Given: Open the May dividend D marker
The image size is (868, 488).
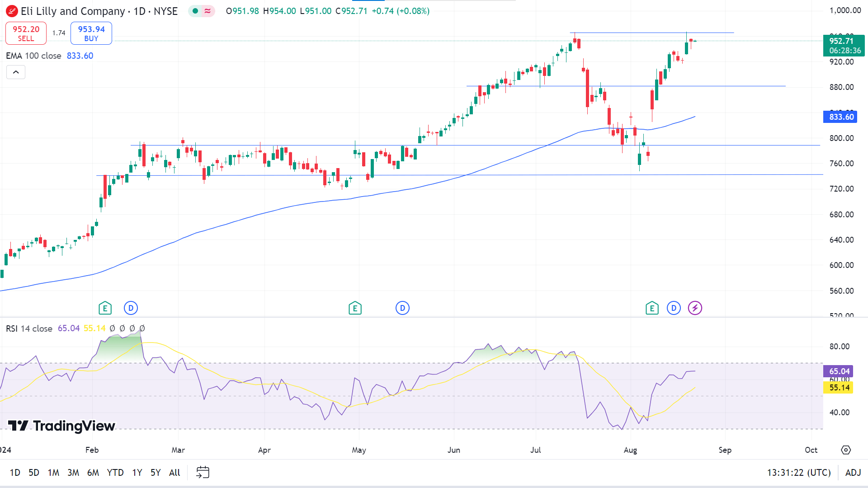Looking at the screenshot, I should [402, 308].
